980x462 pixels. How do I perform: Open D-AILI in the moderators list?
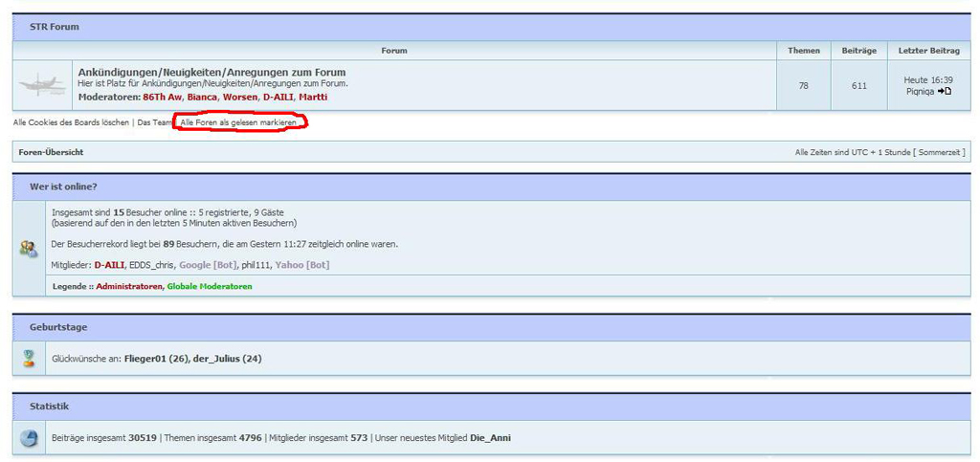[x=278, y=98]
